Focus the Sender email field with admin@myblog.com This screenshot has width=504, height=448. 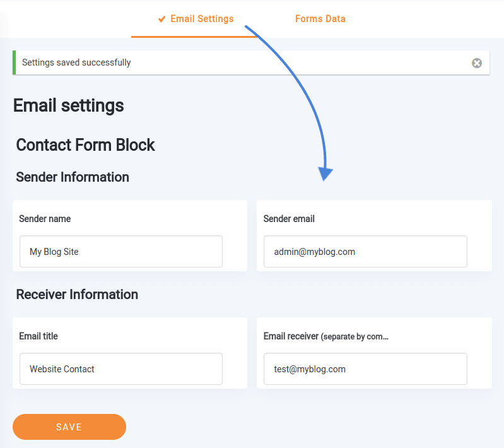click(x=365, y=252)
